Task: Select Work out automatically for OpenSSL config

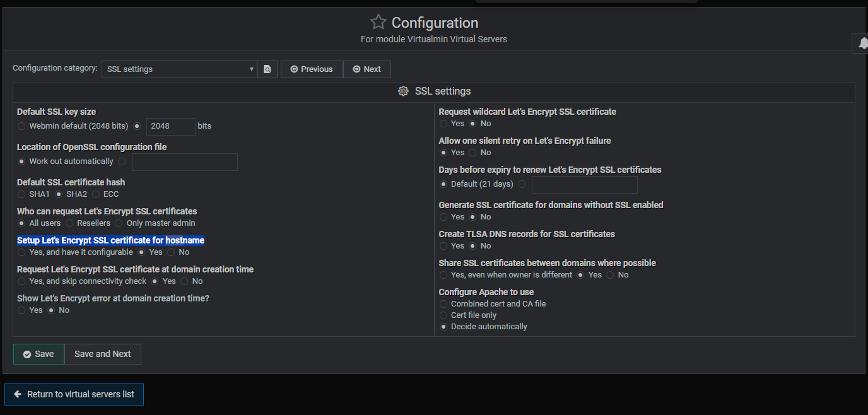Action: point(21,161)
